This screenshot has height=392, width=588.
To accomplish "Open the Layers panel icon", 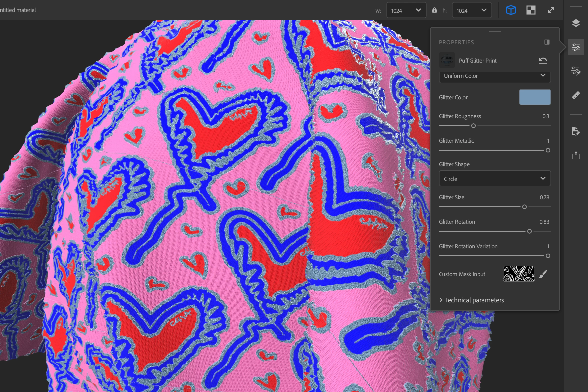I will tap(576, 23).
